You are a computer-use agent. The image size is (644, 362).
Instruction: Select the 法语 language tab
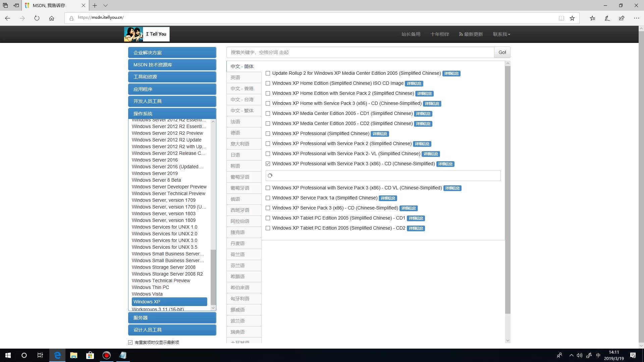[244, 122]
